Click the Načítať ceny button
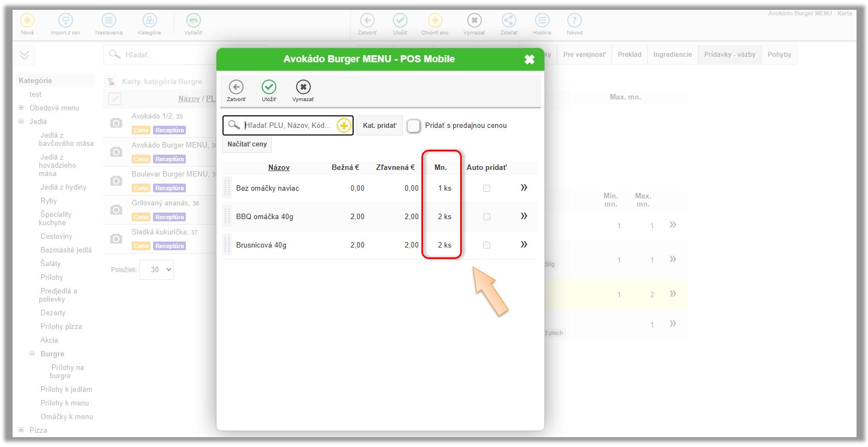868x447 pixels. tap(247, 144)
